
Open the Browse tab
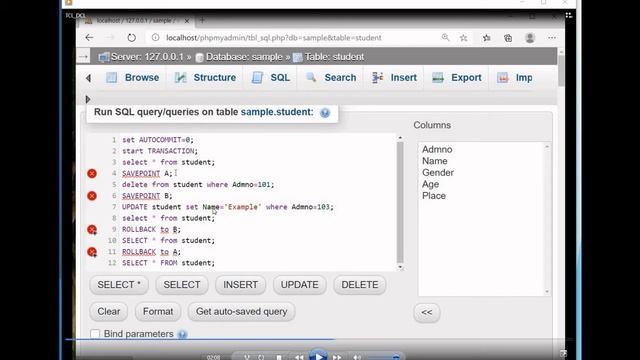133,78
